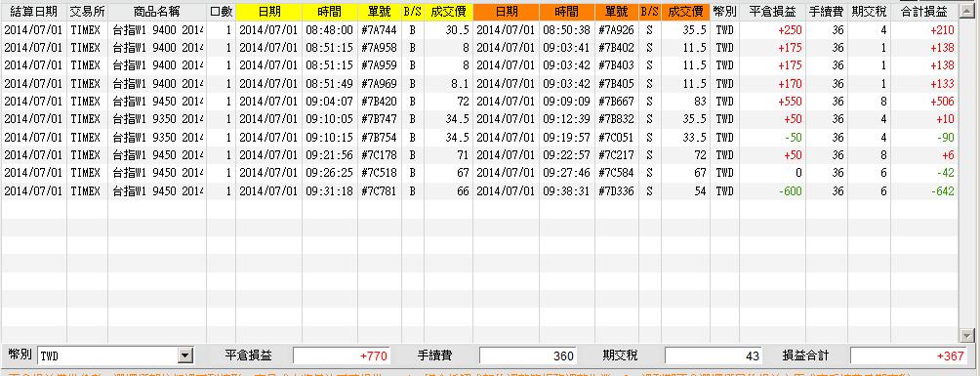Image resolution: width=980 pixels, height=376 pixels.
Task: Click the yellow B/S column header
Action: pyautogui.click(x=413, y=12)
